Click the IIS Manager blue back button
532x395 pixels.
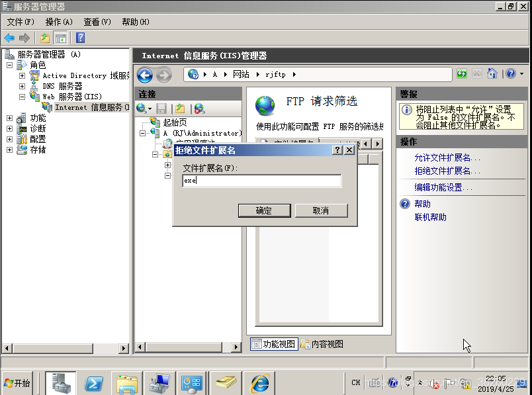[x=145, y=75]
